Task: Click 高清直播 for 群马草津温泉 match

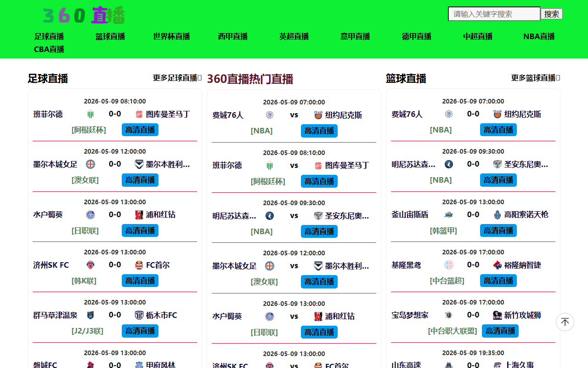Action: coord(140,331)
